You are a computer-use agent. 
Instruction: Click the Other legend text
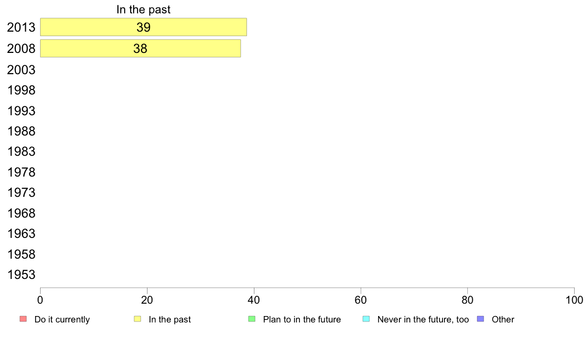click(x=503, y=319)
